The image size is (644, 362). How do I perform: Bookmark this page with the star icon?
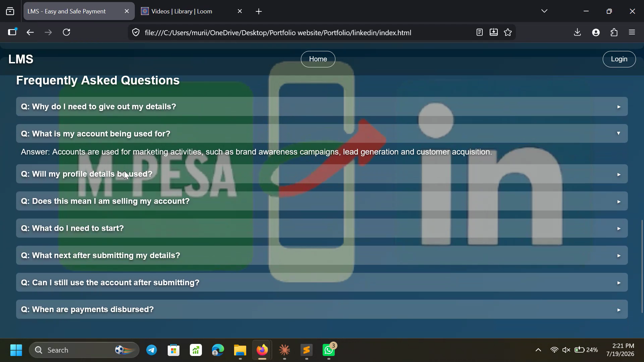(x=508, y=32)
